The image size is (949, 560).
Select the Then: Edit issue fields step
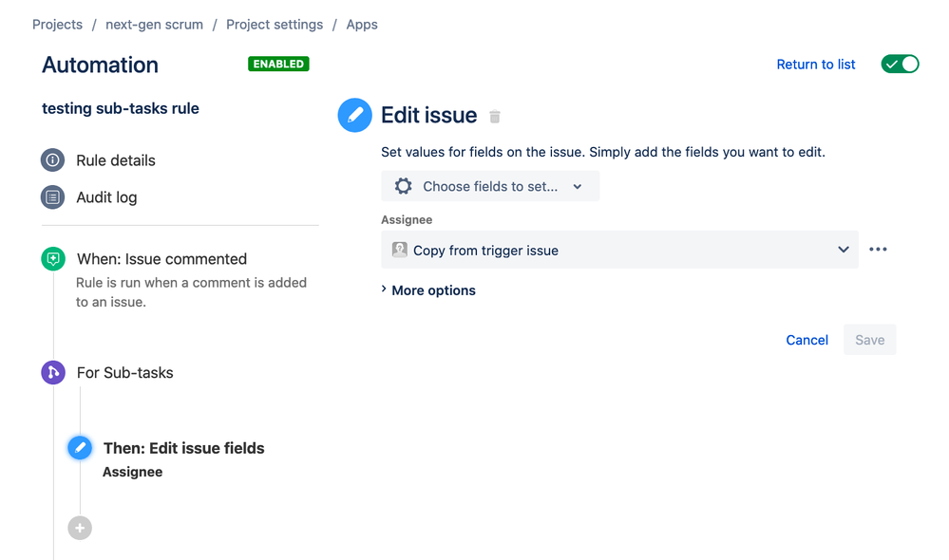pyautogui.click(x=184, y=448)
